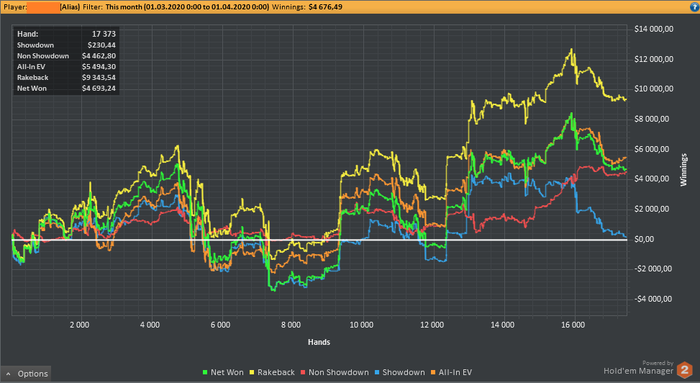Expand the Options panel chevron
This screenshot has width=700, height=383.
click(8, 374)
